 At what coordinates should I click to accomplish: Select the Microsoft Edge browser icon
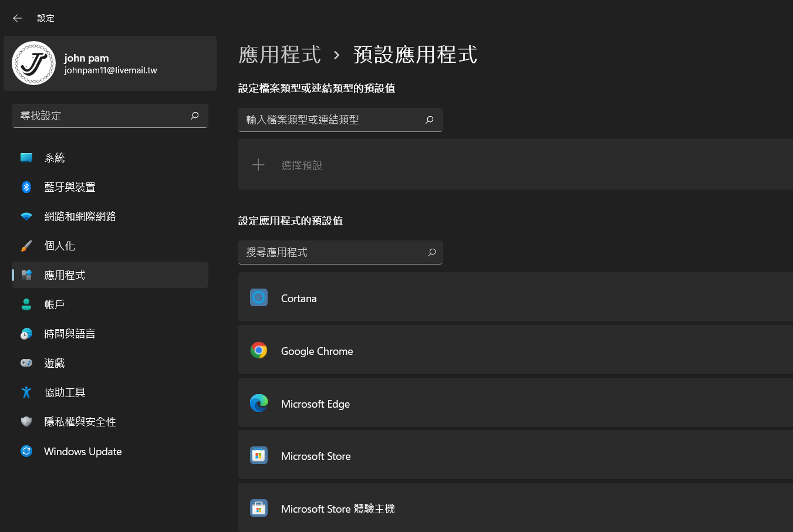pyautogui.click(x=259, y=403)
